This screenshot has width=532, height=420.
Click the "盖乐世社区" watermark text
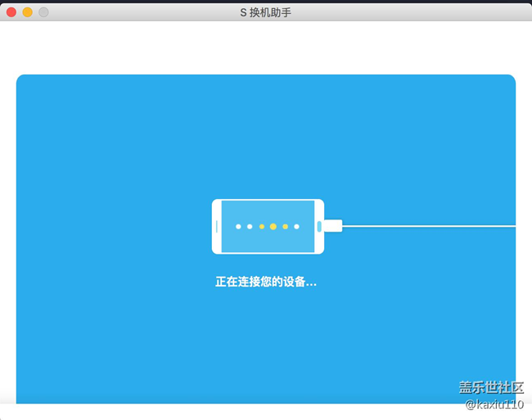[x=490, y=387]
